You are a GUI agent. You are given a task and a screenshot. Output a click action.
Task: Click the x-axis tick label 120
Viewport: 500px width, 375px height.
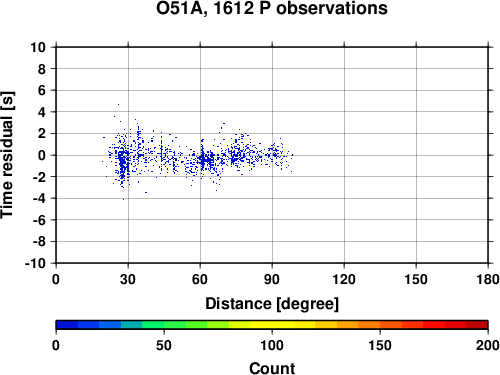click(x=344, y=279)
